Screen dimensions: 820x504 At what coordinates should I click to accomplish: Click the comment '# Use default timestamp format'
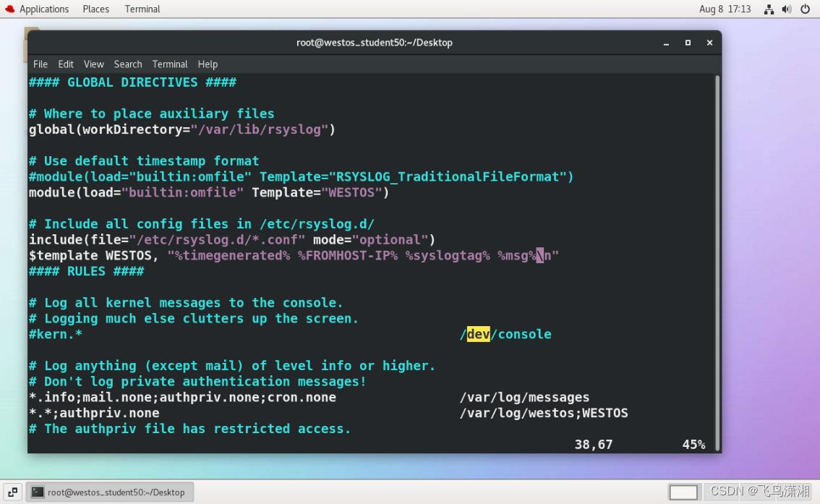(x=145, y=161)
